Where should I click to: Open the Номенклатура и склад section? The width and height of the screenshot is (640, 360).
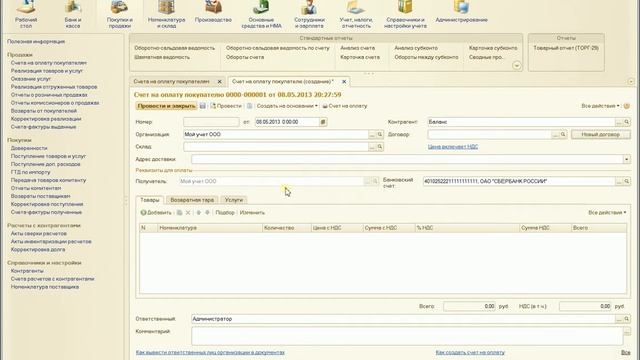point(166,15)
